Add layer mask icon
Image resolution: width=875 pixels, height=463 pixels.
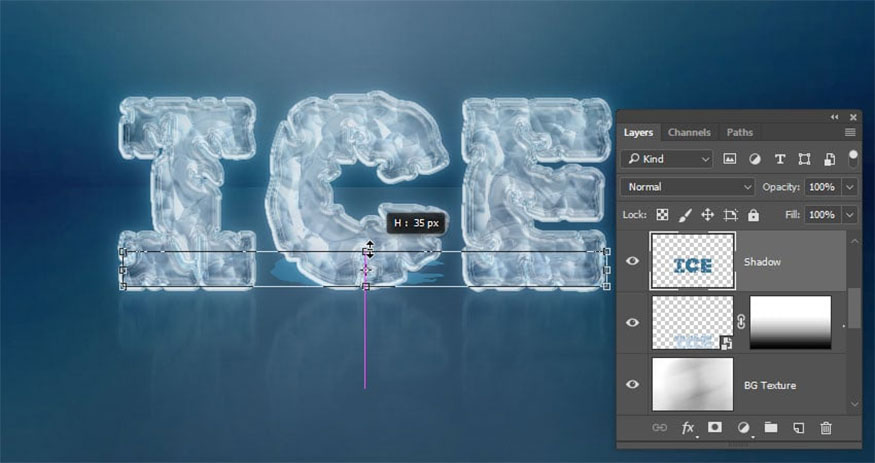click(x=715, y=427)
